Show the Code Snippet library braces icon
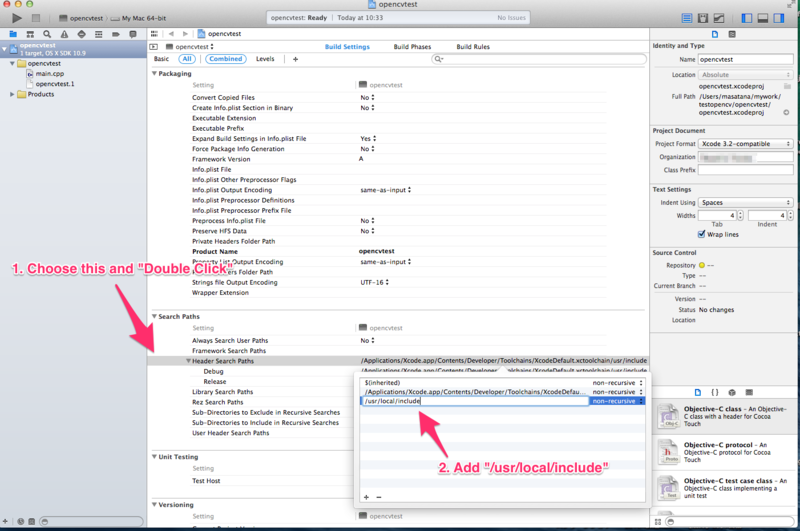800x531 pixels. click(x=715, y=392)
